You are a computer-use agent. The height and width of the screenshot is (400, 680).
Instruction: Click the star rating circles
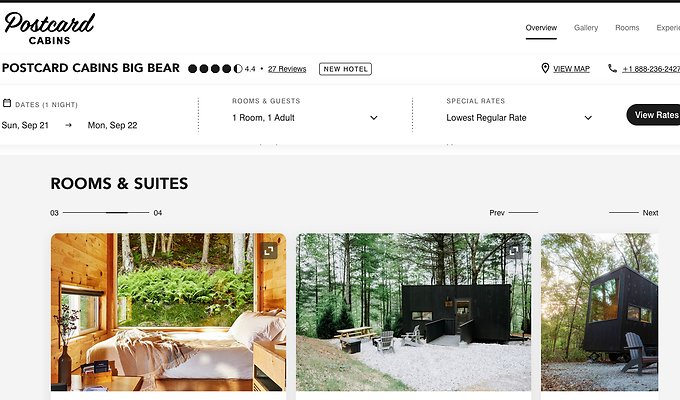pos(215,69)
